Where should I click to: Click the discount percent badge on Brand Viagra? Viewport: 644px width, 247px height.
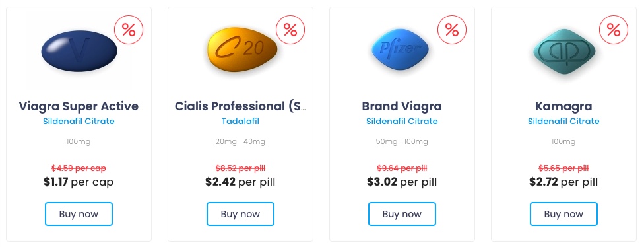[452, 30]
